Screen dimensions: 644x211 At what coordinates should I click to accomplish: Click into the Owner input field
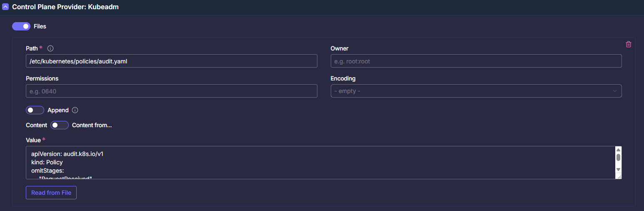click(x=476, y=61)
